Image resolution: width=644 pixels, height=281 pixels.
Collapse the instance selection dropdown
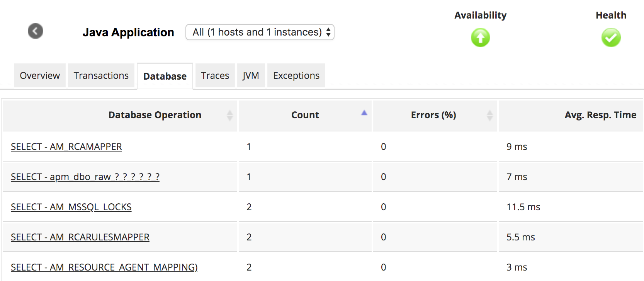[328, 32]
